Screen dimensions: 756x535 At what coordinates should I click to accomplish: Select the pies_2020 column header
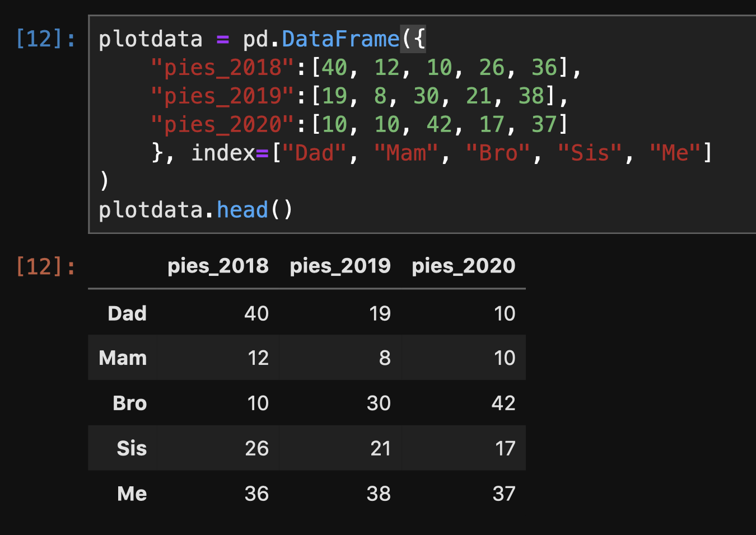(x=463, y=266)
